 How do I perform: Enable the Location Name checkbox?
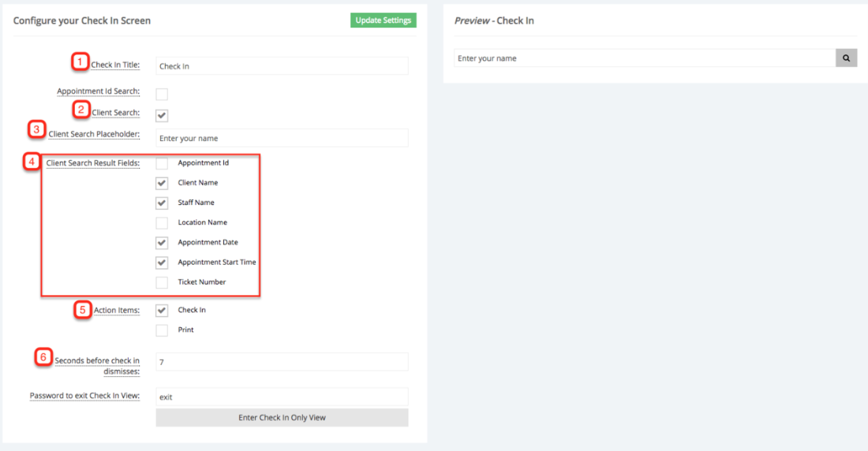(162, 223)
